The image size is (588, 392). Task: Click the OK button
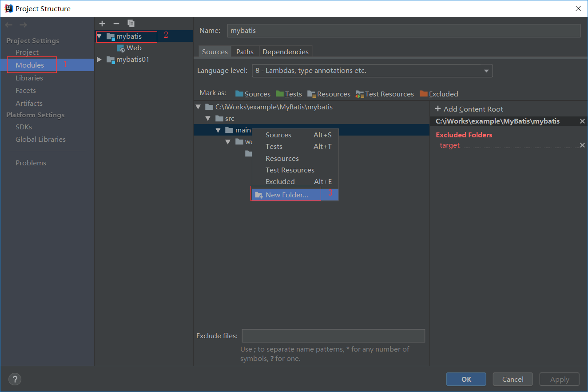click(x=466, y=379)
